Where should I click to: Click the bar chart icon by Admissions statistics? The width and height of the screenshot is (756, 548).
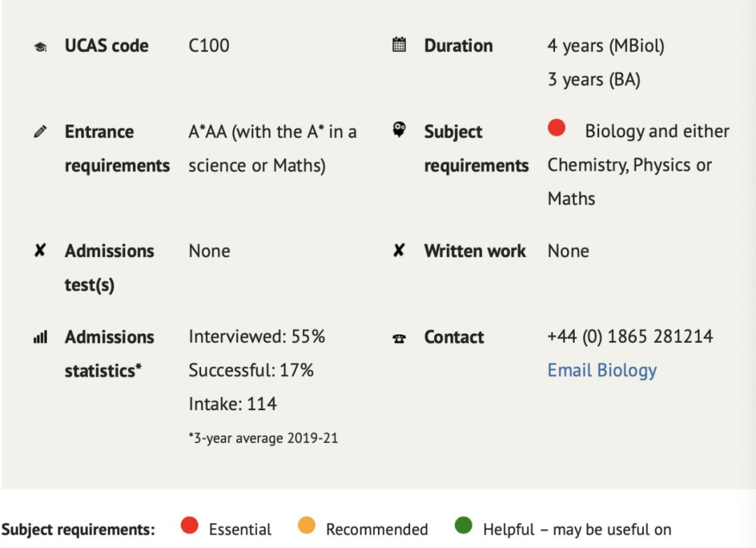[x=41, y=337]
